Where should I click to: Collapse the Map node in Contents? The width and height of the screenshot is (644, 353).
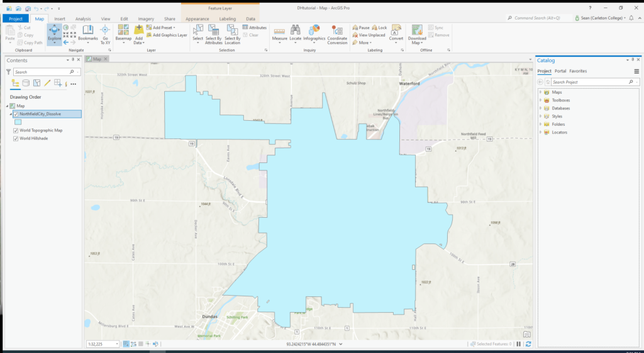[7, 106]
